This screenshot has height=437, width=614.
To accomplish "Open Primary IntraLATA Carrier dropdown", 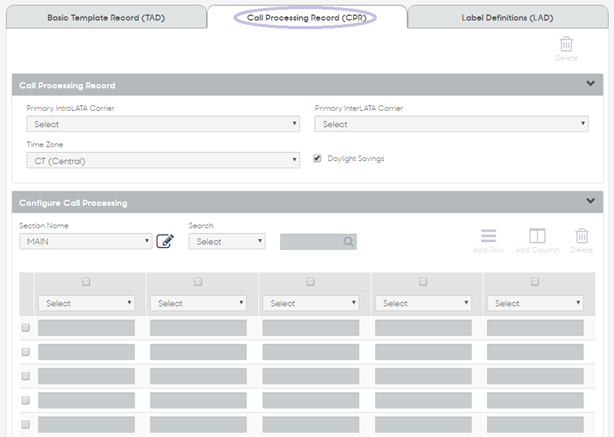I will [x=163, y=124].
